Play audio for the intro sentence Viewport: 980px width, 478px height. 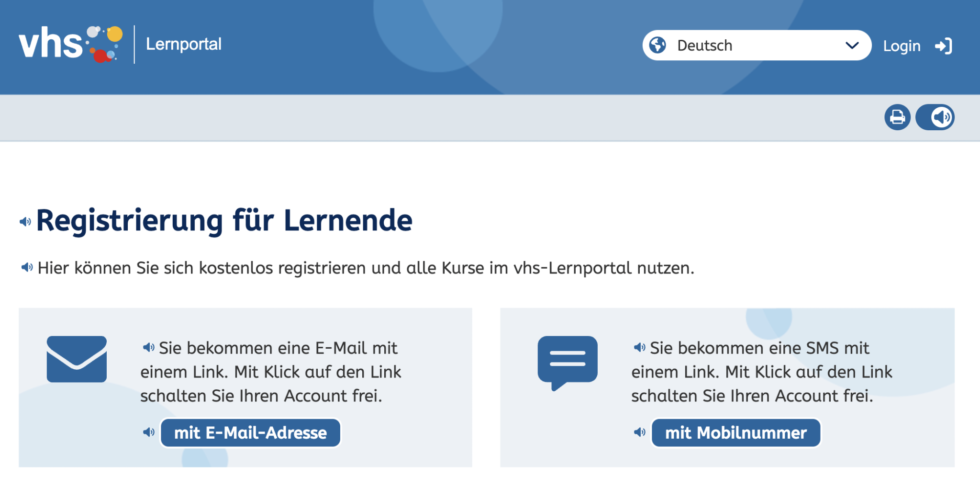click(x=27, y=267)
